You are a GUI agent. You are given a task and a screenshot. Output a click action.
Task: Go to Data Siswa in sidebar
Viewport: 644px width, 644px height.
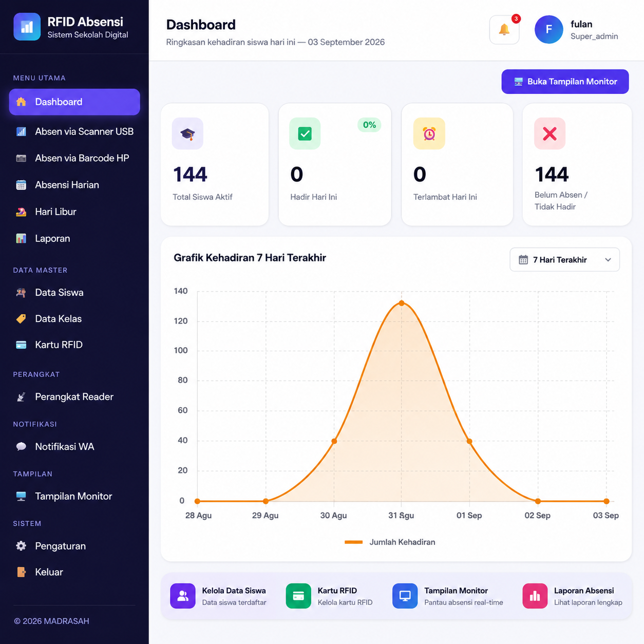[74, 292]
